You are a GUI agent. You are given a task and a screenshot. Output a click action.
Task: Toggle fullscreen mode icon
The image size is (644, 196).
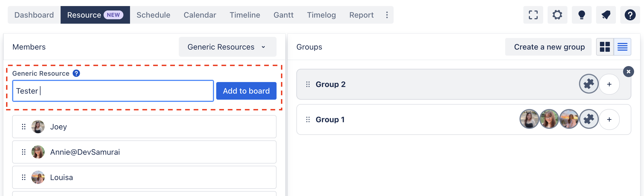(533, 15)
